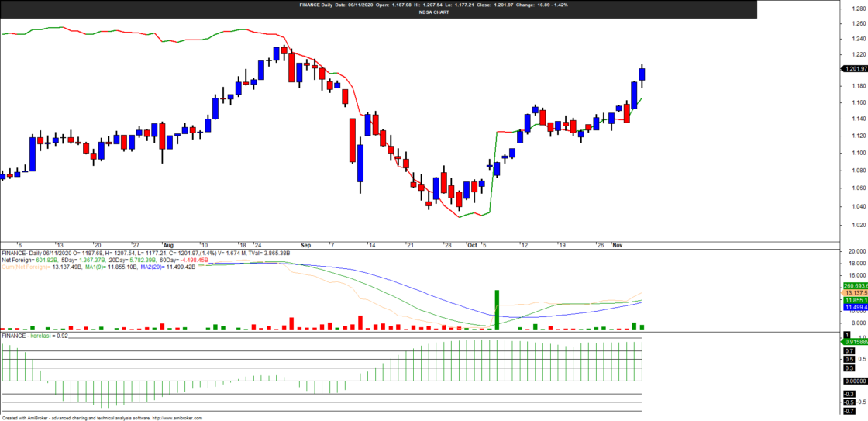Click the black 0.7 correlation level tag
The height and width of the screenshot is (421, 868).
[x=849, y=350]
